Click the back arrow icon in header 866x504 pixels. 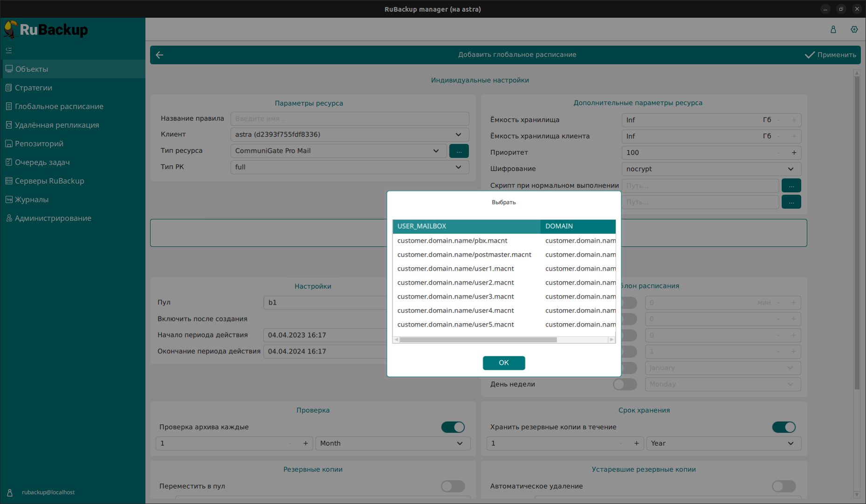pos(159,55)
